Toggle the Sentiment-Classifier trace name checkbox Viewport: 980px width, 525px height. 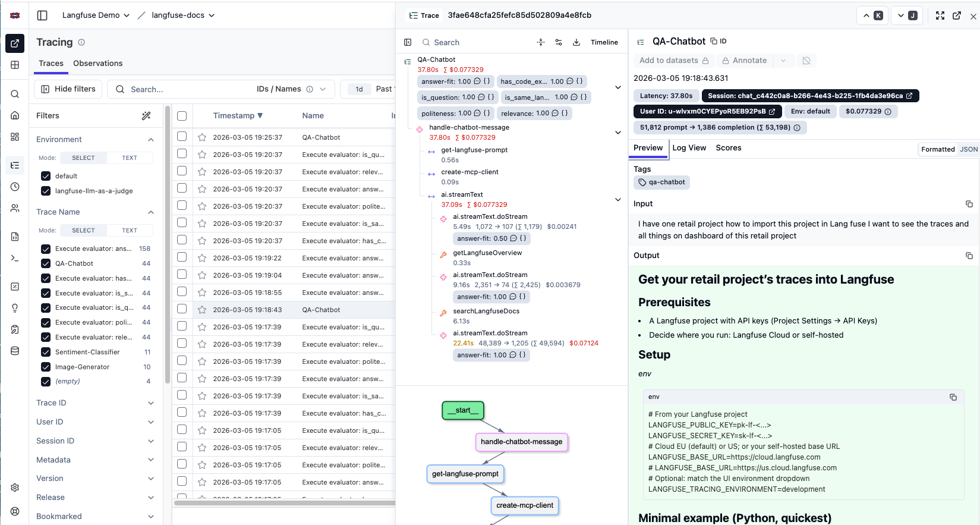pyautogui.click(x=46, y=352)
